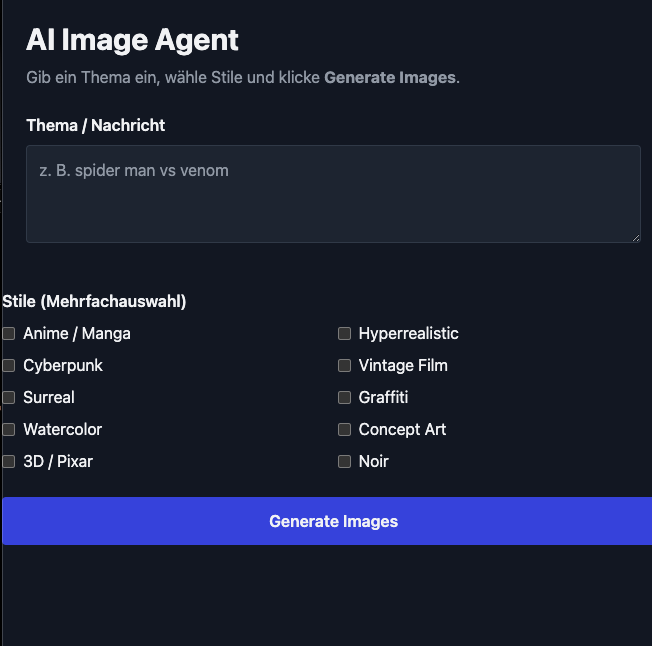Click the Generate Images button

click(333, 521)
